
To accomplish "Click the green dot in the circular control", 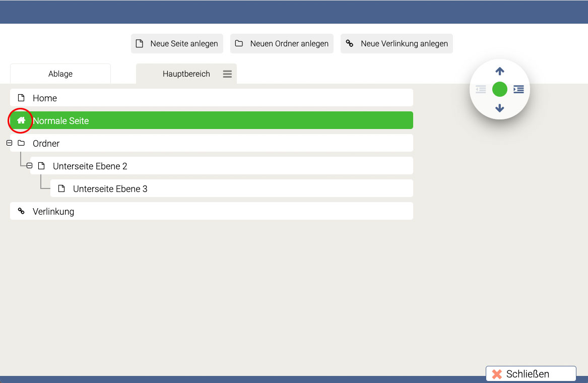I will click(x=499, y=89).
